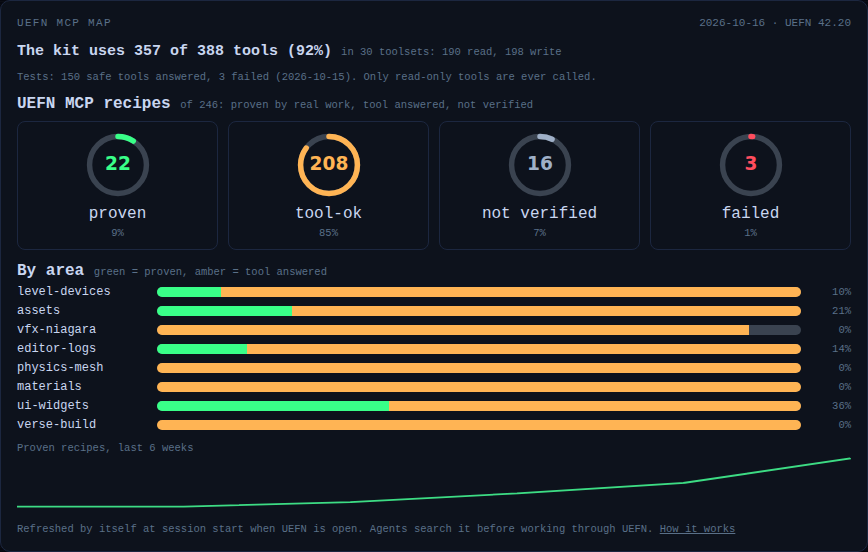Click the 7% label under not verified
This screenshot has width=868, height=552.
[x=540, y=233]
